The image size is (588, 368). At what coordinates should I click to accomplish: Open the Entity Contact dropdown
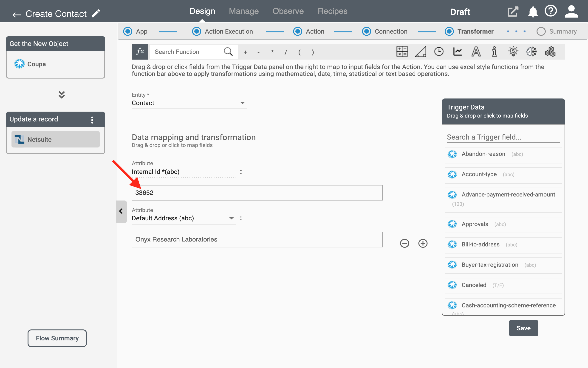point(189,103)
